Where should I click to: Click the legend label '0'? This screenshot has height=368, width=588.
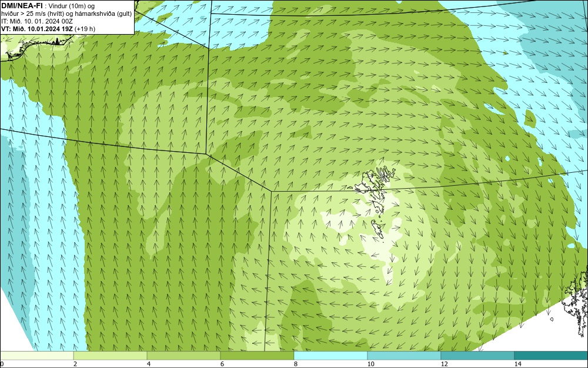coord(2,364)
